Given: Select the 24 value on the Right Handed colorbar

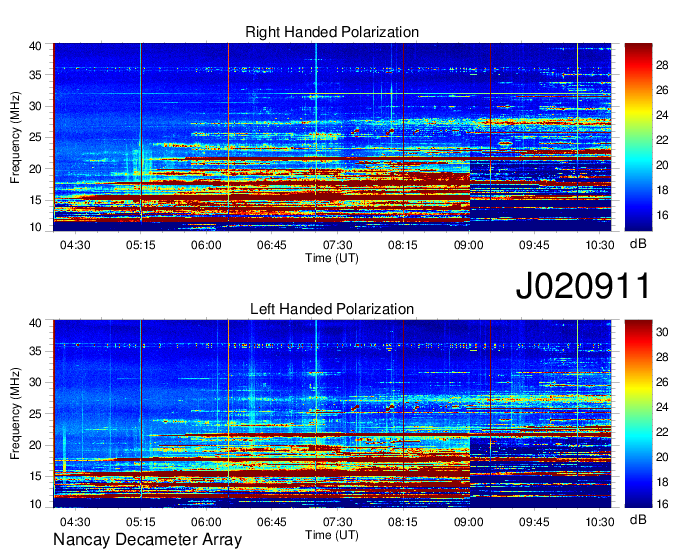Looking at the screenshot, I should [x=662, y=115].
